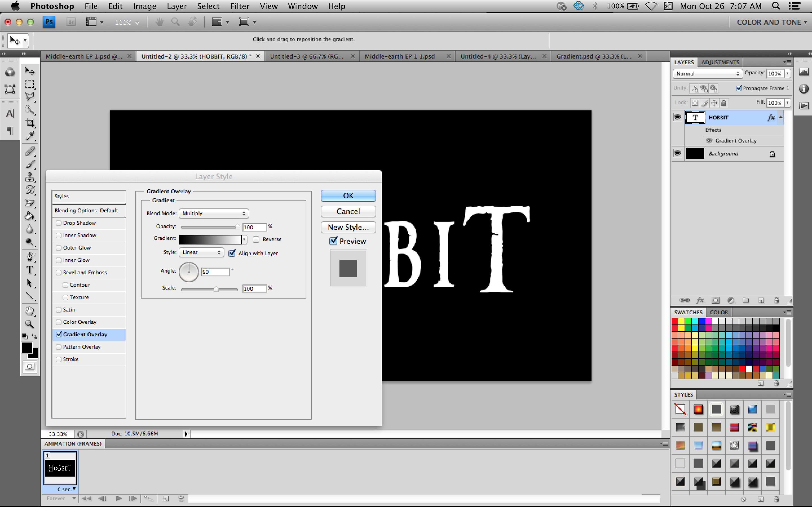Switch to the Gradient.psd document tab
812x507 pixels.
[x=593, y=56]
